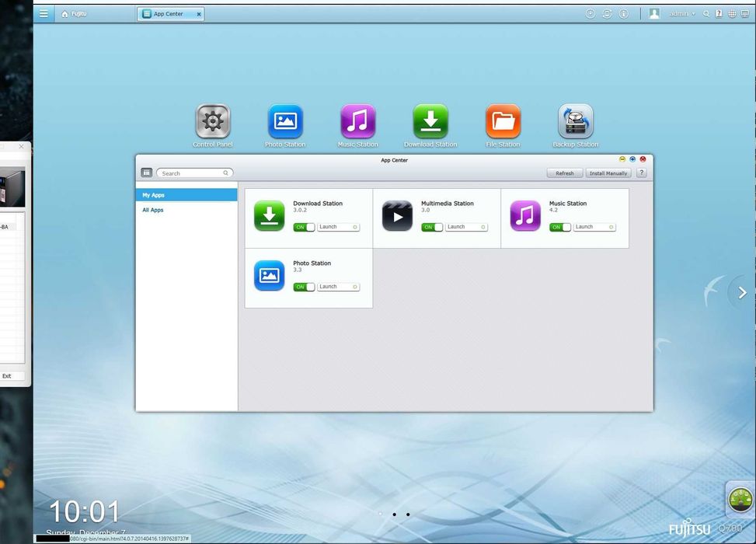Image resolution: width=756 pixels, height=544 pixels.
Task: Click Multimedia Station app icon
Action: pyautogui.click(x=397, y=215)
